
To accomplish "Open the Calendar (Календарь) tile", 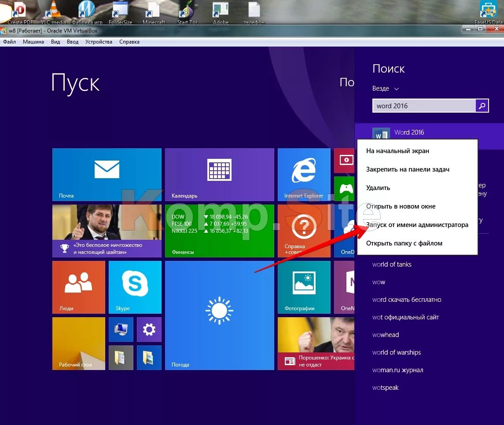I will tap(220, 174).
